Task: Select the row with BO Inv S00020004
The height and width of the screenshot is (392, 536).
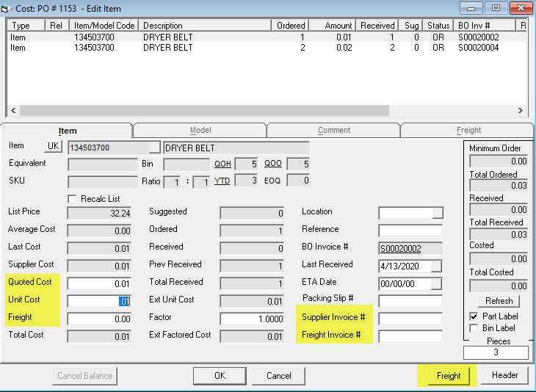Action: [267, 48]
